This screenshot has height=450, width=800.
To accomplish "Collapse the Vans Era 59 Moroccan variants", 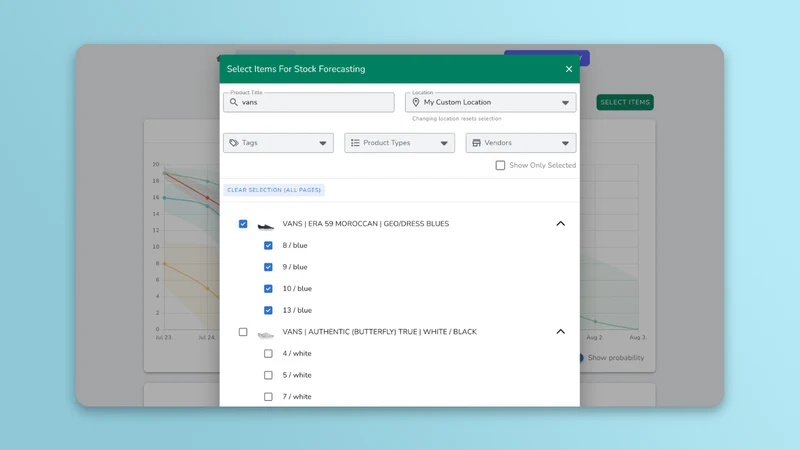I will coord(561,223).
